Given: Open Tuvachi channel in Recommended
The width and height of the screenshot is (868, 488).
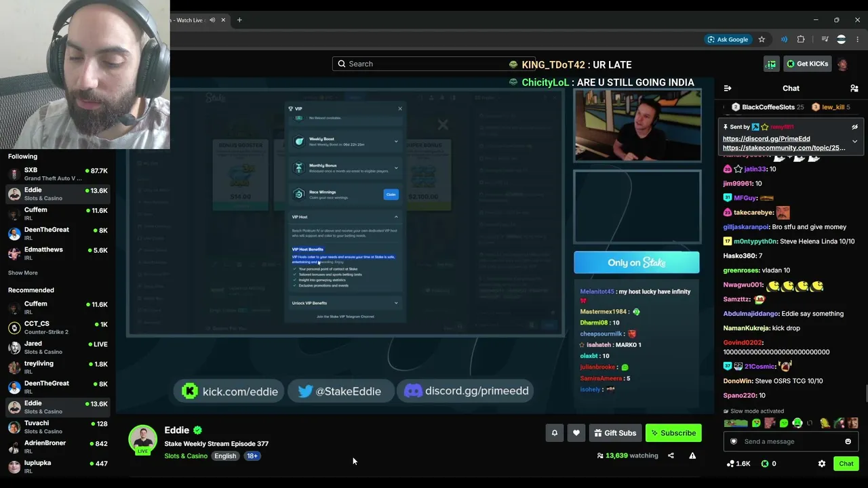Looking at the screenshot, I should coord(58,427).
